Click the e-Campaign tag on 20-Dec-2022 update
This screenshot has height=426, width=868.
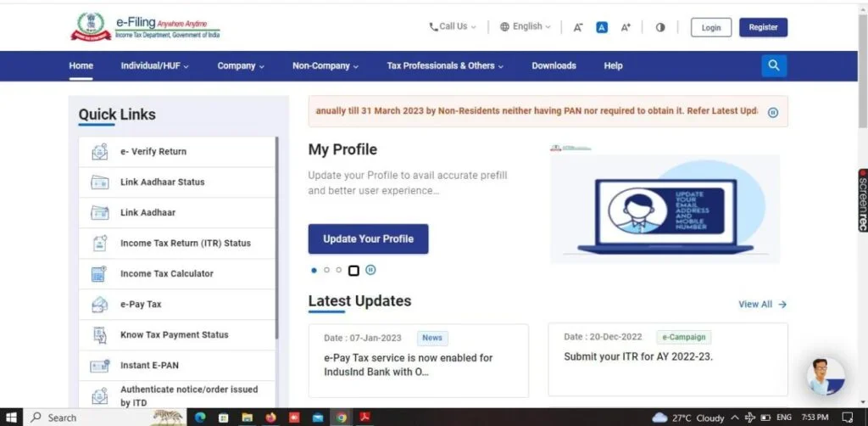684,337
